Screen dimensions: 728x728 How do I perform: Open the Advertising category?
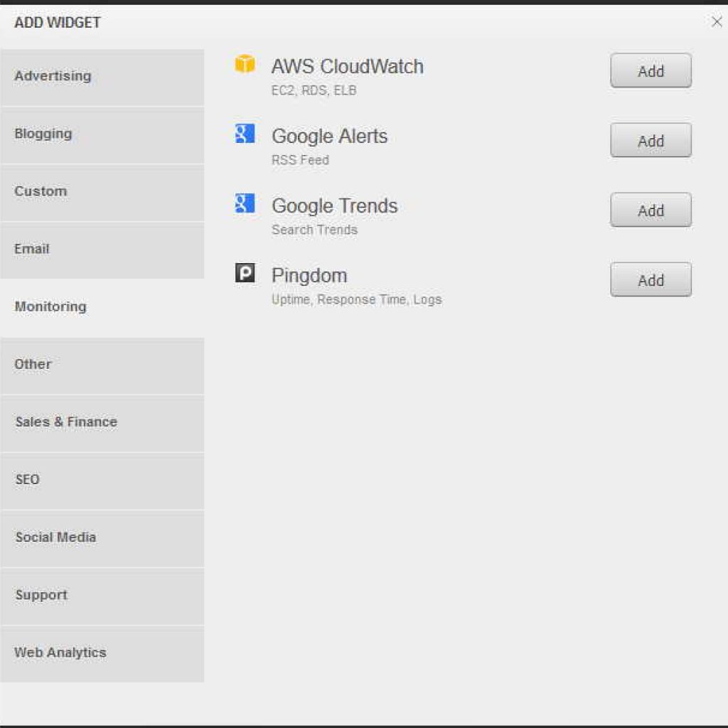(x=102, y=77)
